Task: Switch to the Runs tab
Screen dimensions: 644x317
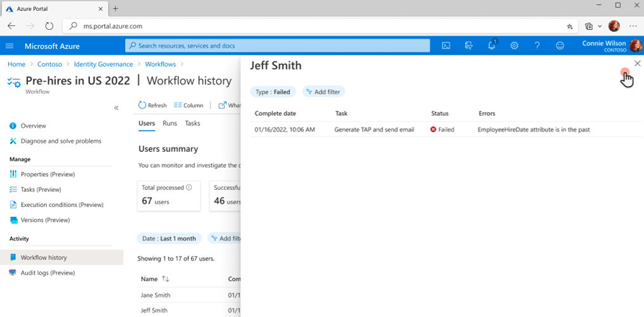Action: tap(169, 123)
